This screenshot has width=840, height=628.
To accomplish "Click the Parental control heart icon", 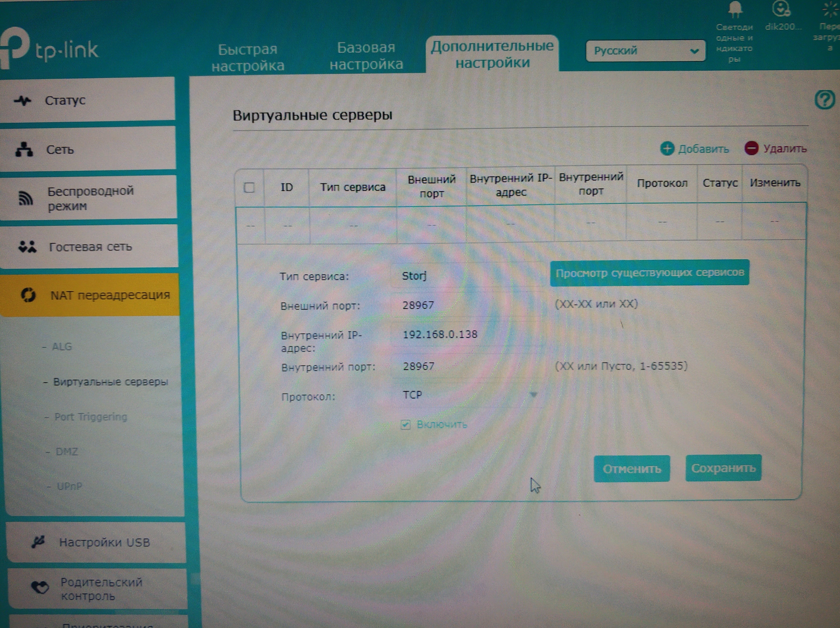I will 40,588.
